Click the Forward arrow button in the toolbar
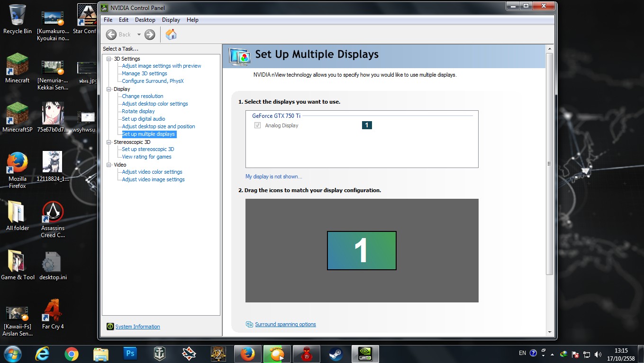The width and height of the screenshot is (644, 363). 150,35
